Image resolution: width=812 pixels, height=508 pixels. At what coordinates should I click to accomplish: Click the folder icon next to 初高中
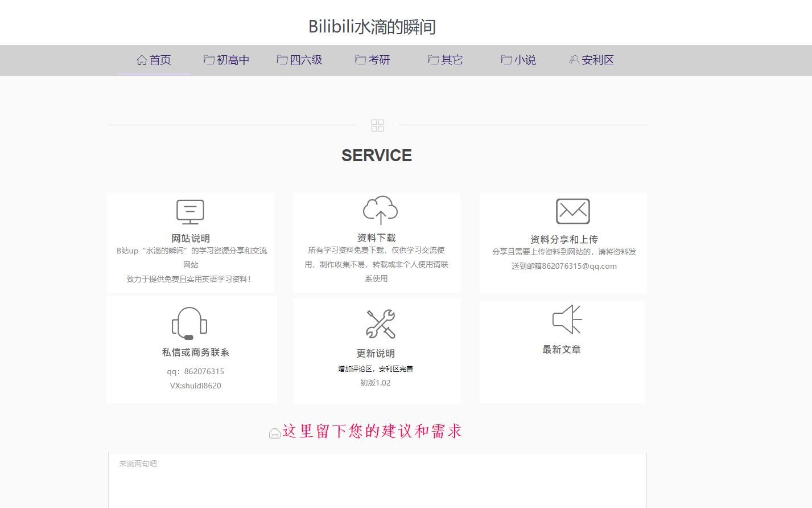point(209,60)
